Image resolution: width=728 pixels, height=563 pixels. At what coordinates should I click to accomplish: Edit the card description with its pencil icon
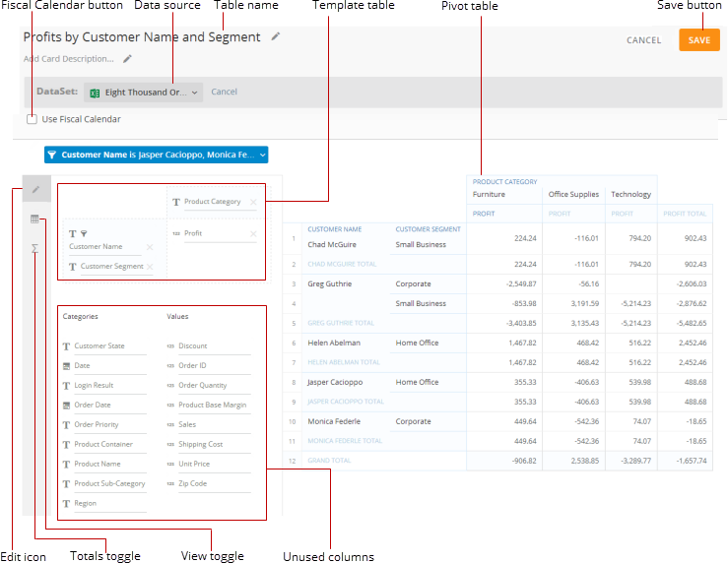pos(128,59)
